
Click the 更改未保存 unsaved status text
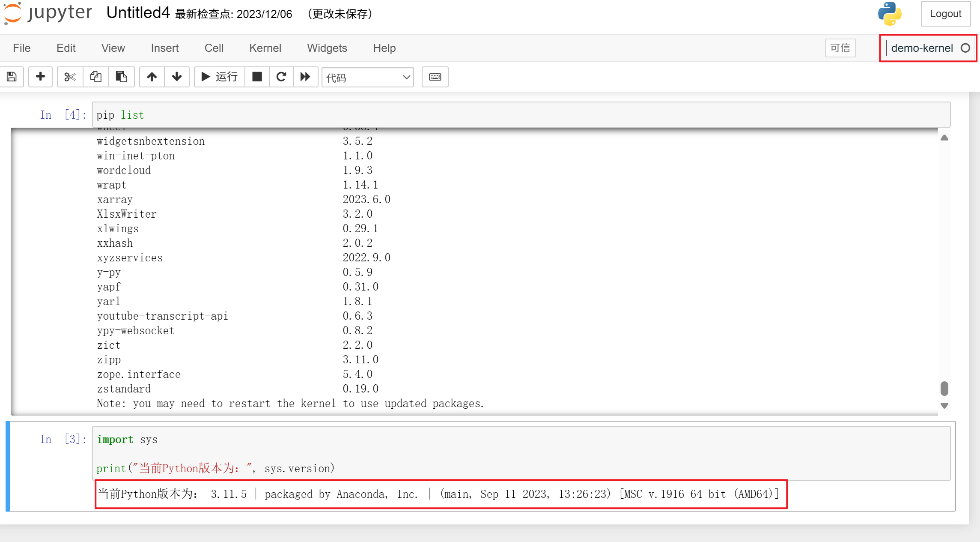coord(340,14)
